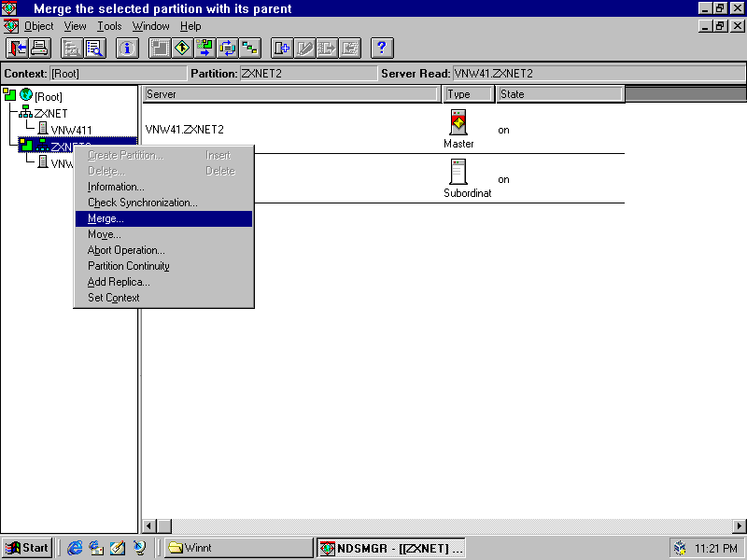
Task: Click the Add Replica toolbar icon with plus
Action: [x=282, y=49]
